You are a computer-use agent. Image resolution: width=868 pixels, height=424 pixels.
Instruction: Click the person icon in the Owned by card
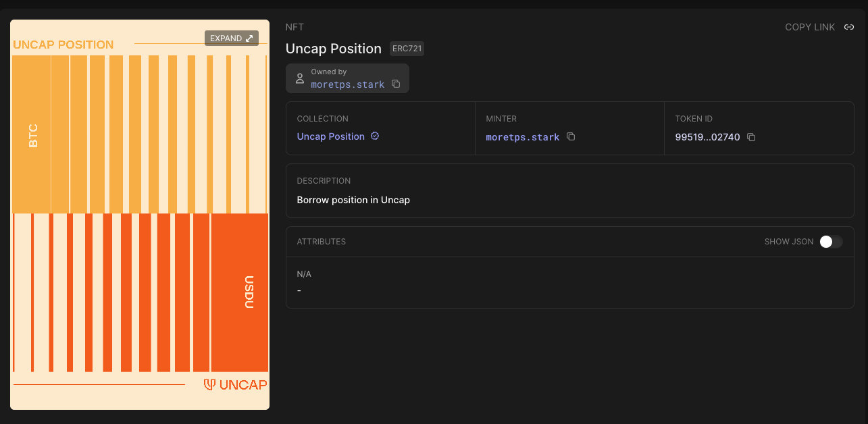pos(299,78)
